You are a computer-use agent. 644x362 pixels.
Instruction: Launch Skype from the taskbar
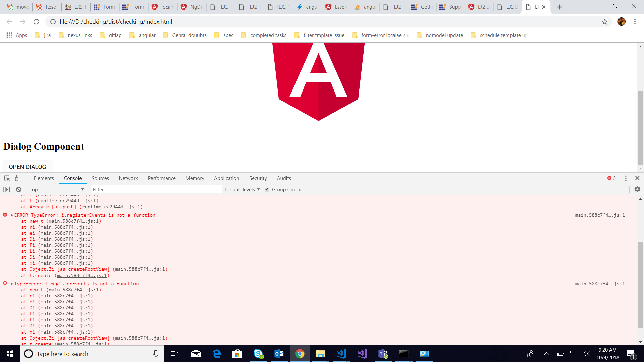258,354
